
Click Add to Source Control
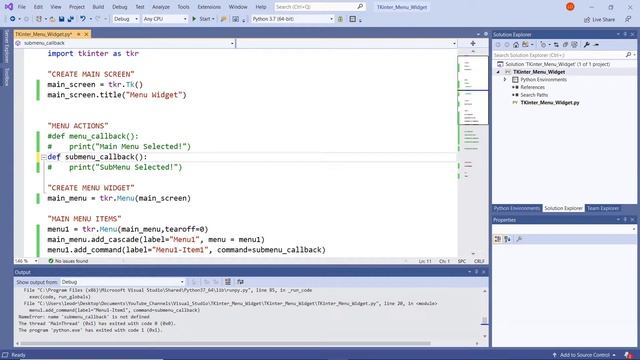coord(584,355)
